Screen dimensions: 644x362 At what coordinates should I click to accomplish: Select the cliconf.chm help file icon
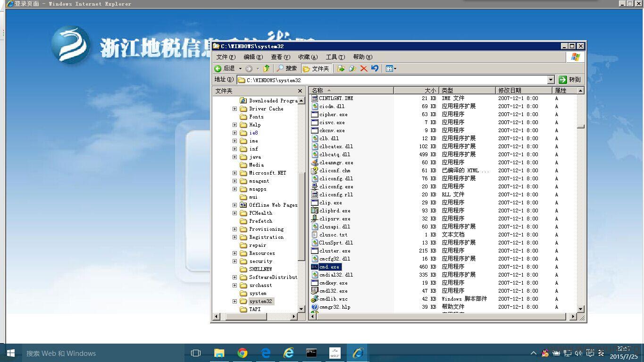[315, 170]
